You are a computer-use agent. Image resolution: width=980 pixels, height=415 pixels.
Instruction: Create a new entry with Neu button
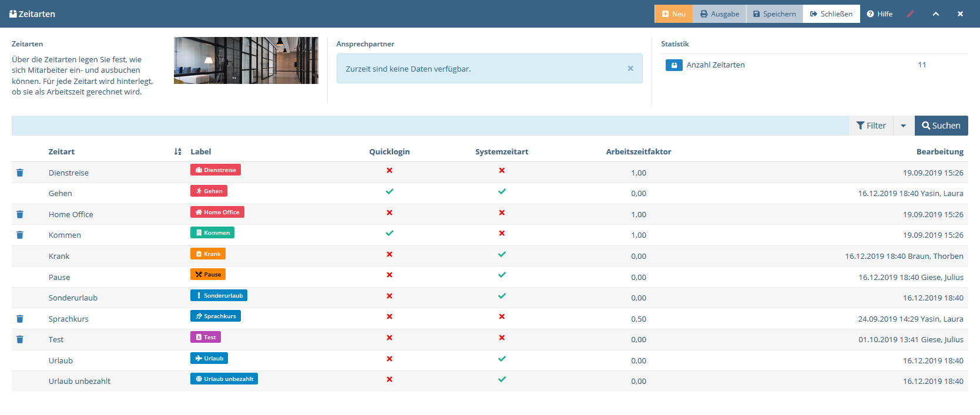pos(674,14)
